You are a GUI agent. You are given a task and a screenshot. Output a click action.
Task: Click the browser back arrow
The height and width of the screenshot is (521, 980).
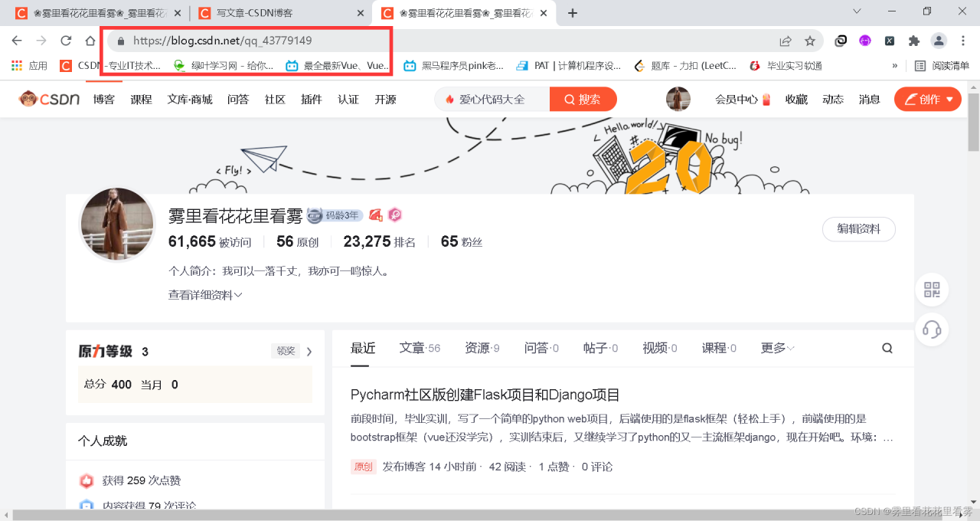coord(17,41)
